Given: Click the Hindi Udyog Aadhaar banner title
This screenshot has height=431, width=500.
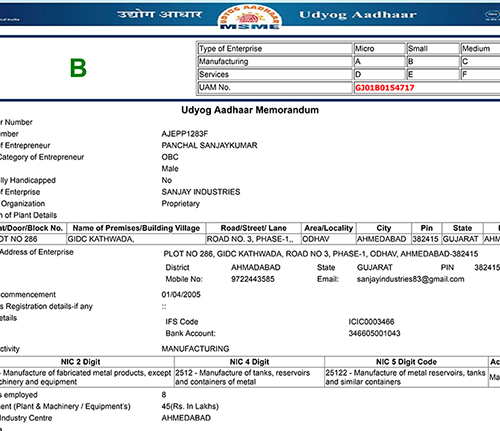Looking at the screenshot, I should pyautogui.click(x=159, y=14).
